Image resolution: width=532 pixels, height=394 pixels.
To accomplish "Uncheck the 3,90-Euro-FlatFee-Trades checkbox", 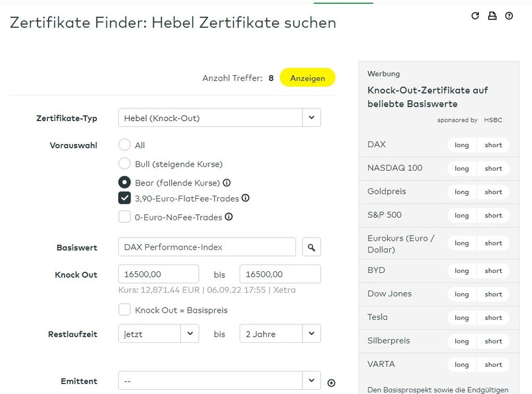I will click(125, 198).
